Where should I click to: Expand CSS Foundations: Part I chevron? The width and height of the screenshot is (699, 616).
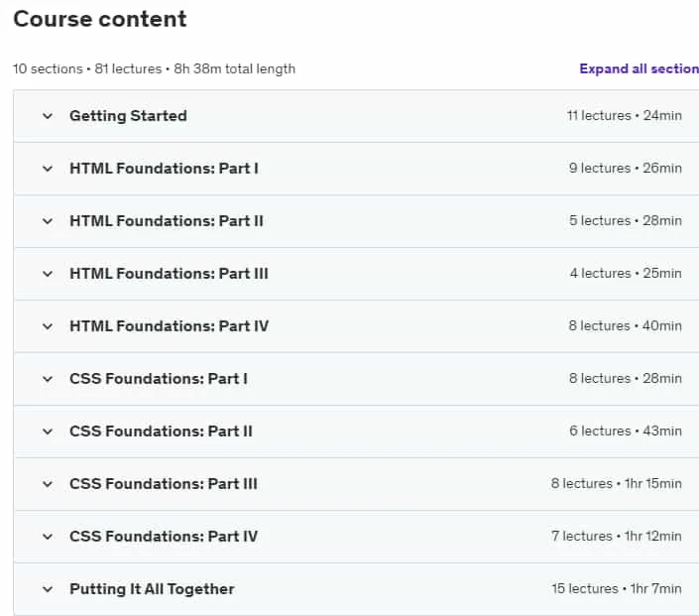48,379
